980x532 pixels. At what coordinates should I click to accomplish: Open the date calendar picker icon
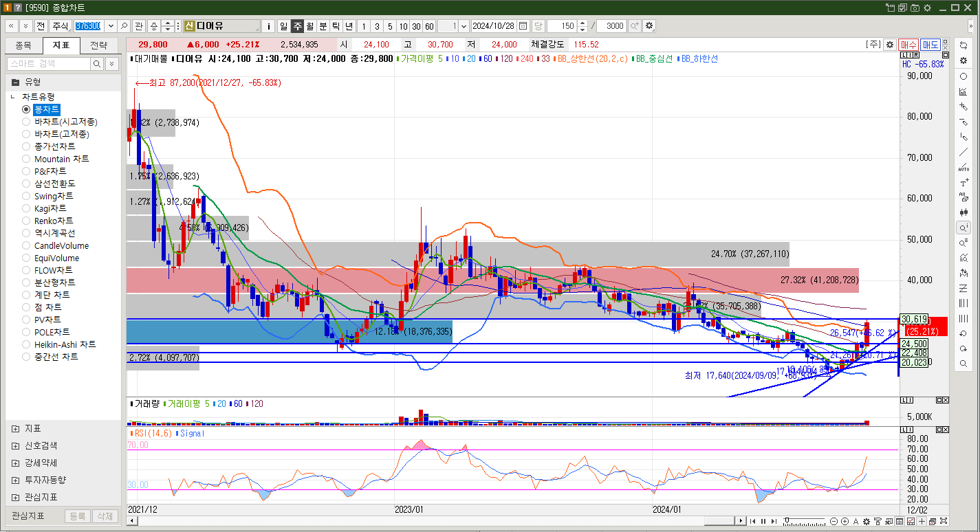click(523, 26)
